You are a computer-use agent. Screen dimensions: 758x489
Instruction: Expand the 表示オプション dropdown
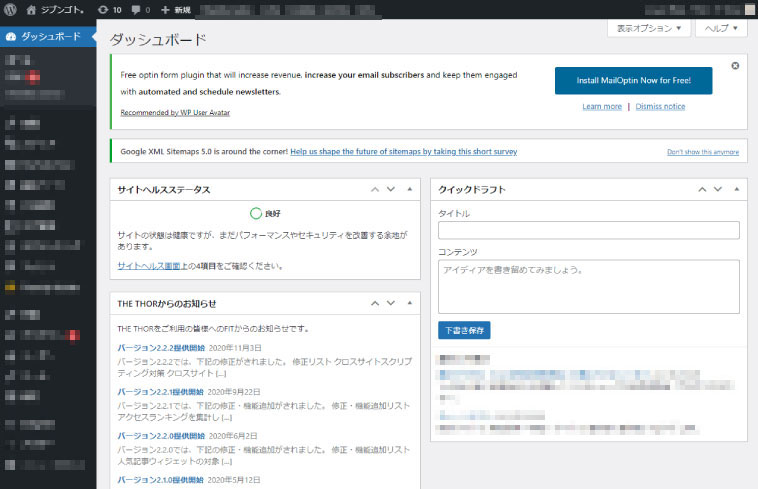point(649,29)
